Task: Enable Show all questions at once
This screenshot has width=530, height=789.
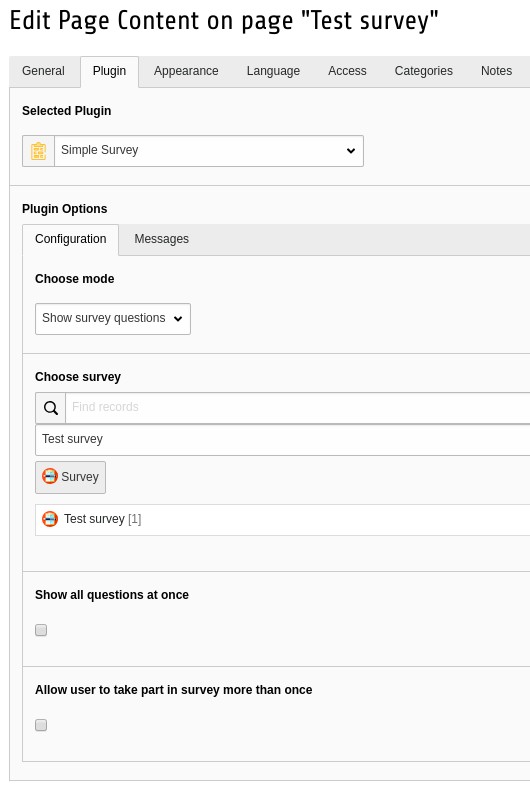Action: tap(41, 630)
